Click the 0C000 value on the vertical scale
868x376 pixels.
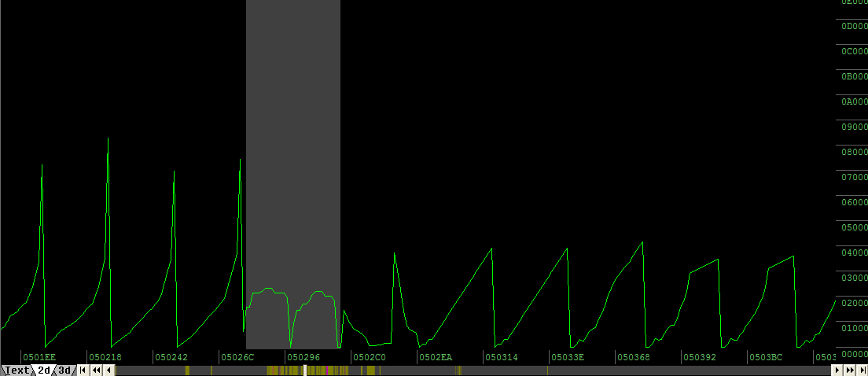coord(854,51)
